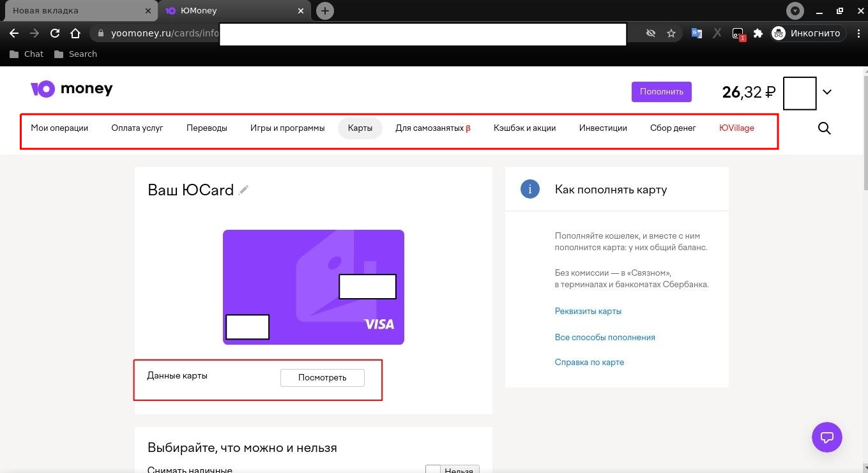Image resolution: width=868 pixels, height=473 pixels.
Task: Open the Реквизиты карты link
Action: (588, 311)
